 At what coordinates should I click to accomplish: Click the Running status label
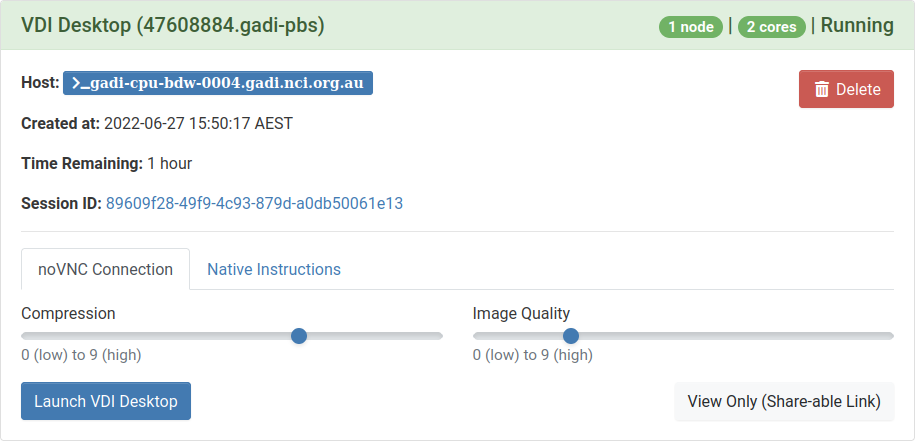point(857,26)
